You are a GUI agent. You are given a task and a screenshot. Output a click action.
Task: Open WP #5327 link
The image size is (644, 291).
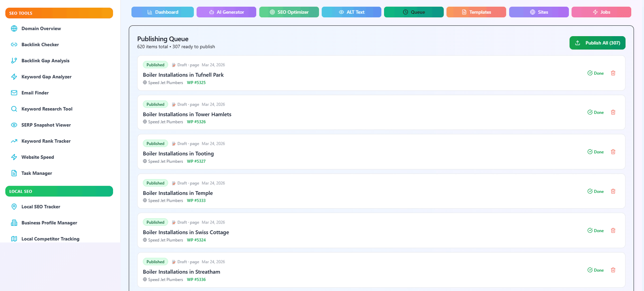pyautogui.click(x=196, y=162)
